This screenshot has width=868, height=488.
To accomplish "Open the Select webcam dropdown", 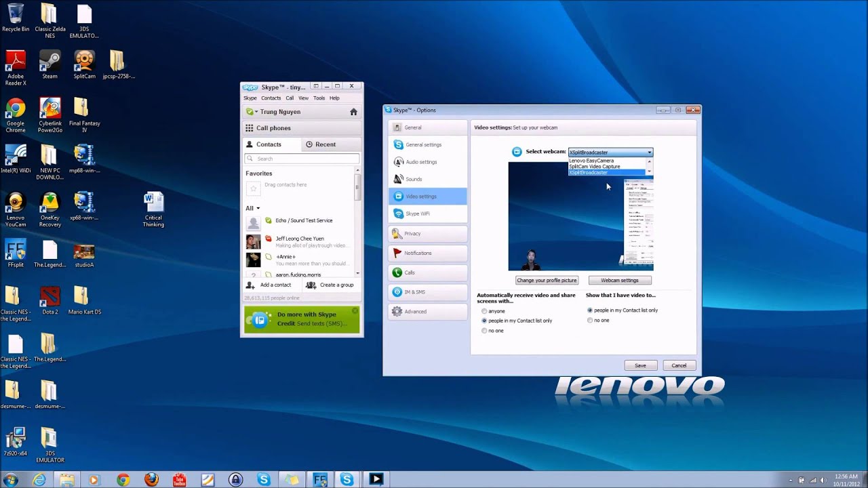I will pyautogui.click(x=610, y=152).
